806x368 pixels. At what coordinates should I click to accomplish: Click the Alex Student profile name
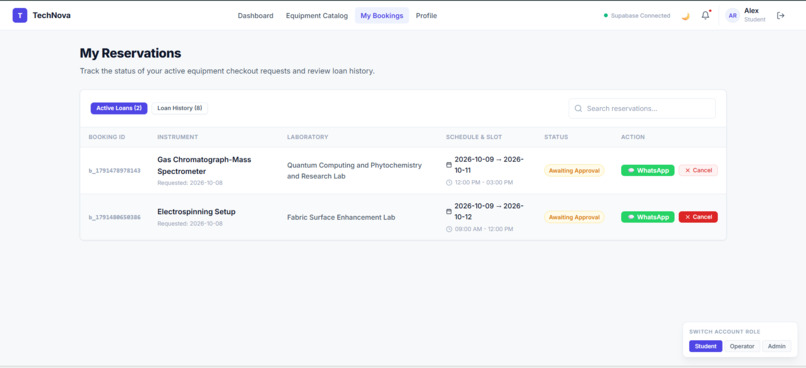pyautogui.click(x=755, y=15)
